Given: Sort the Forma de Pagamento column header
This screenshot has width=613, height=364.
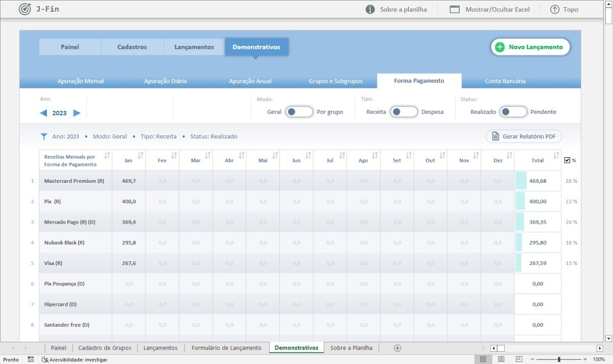Looking at the screenshot, I should [107, 155].
